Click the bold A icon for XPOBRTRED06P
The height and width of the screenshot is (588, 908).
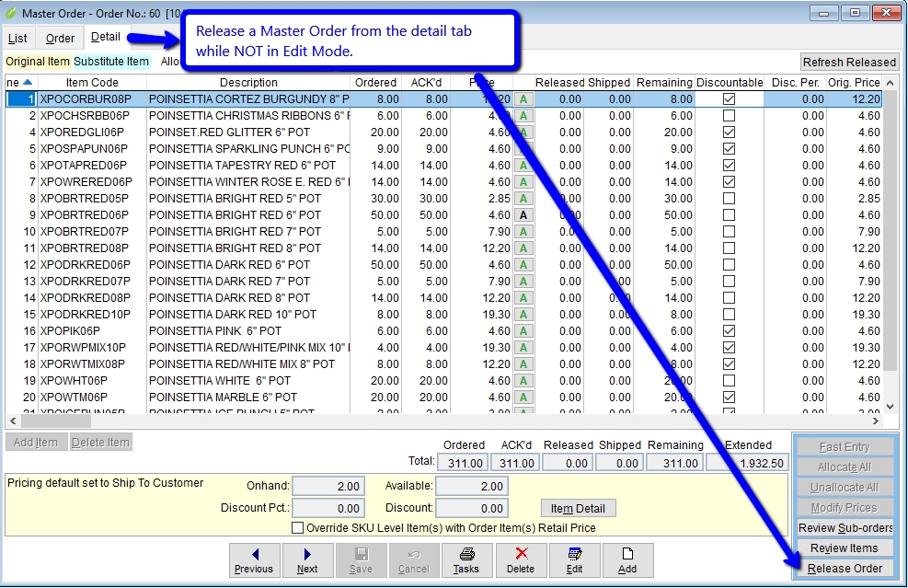click(523, 215)
